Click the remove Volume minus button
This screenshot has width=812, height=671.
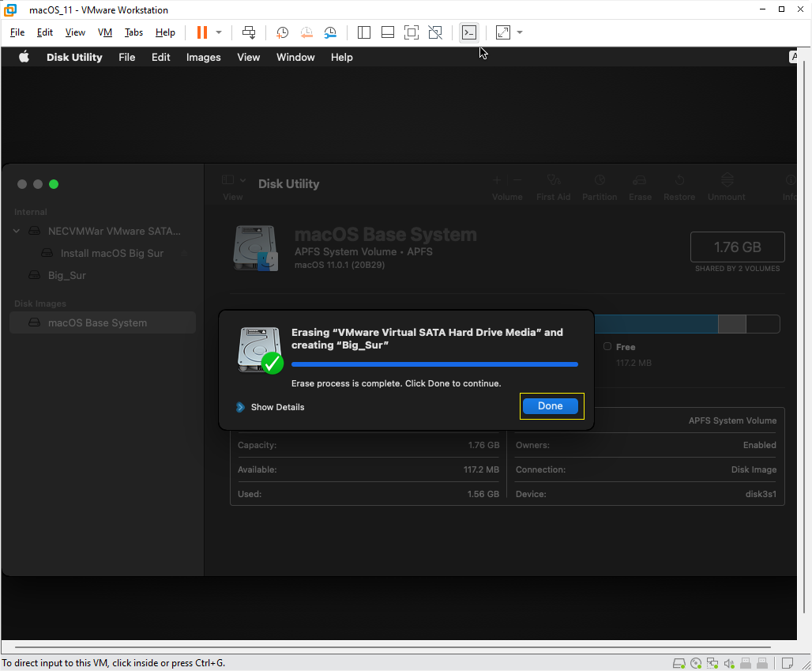click(x=518, y=180)
